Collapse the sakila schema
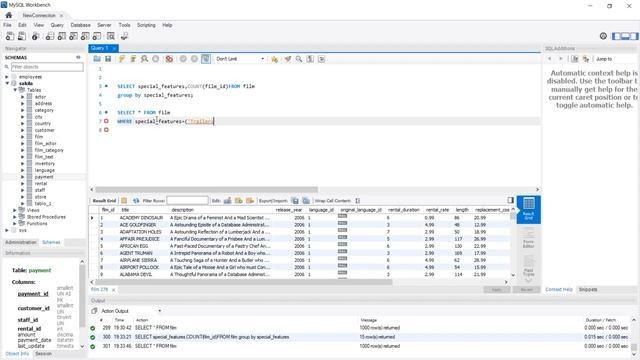 (x=7, y=83)
